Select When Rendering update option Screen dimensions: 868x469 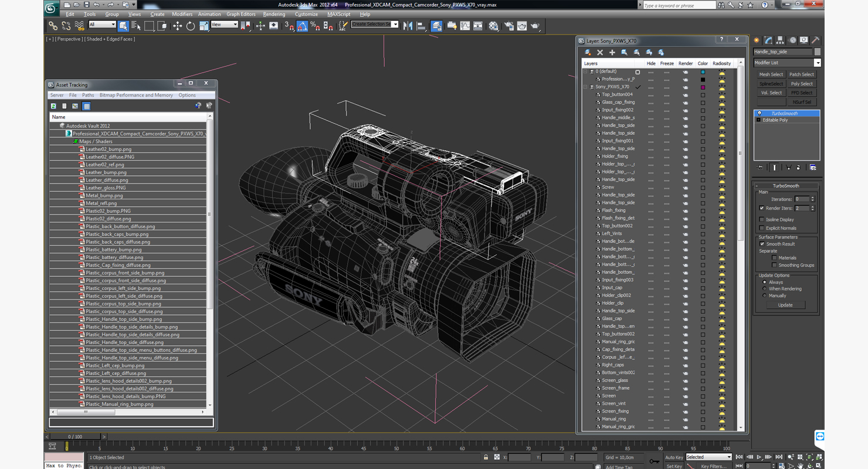(x=764, y=289)
